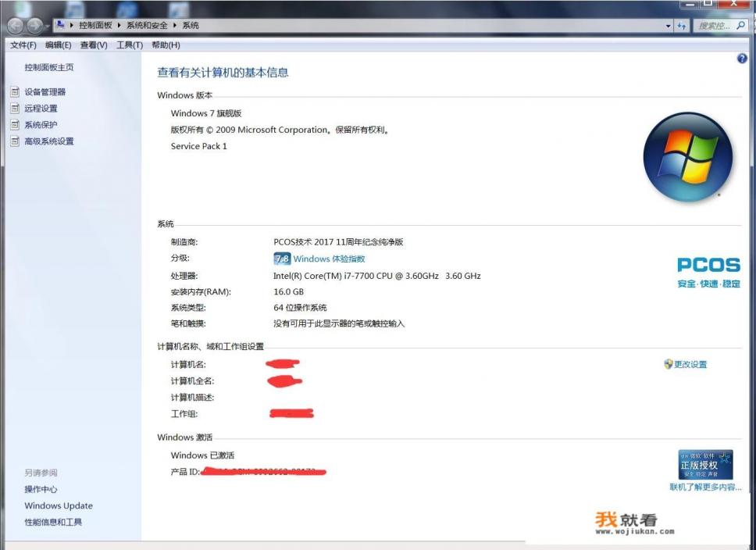Open the recent pages dropdown next to Forward
The image size is (756, 550).
click(47, 26)
